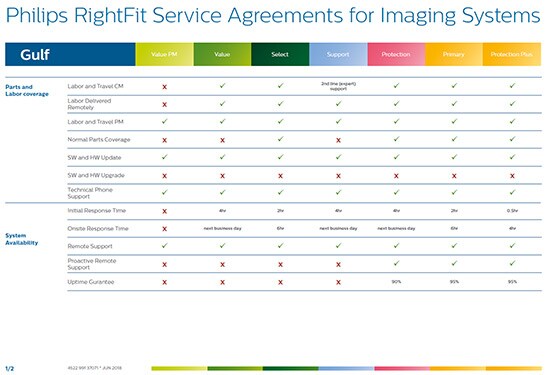This screenshot has width=550, height=375.
Task: Click the Uptime Gurantee row label
Action: click(x=91, y=282)
